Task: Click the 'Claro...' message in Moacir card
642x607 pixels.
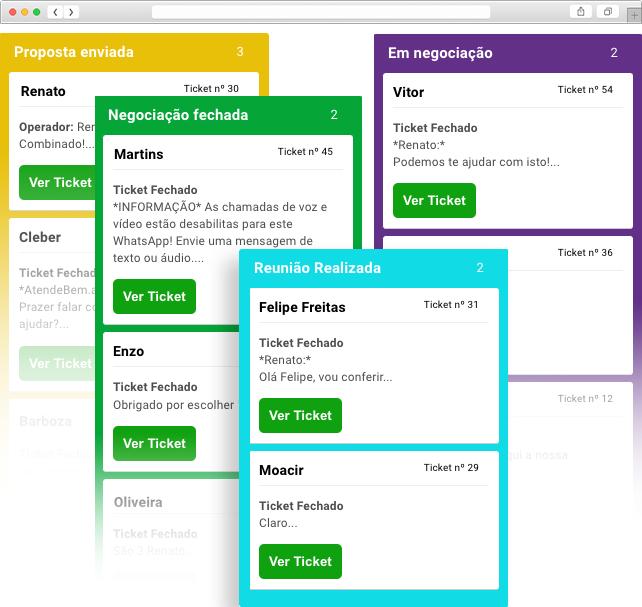Action: [278, 523]
